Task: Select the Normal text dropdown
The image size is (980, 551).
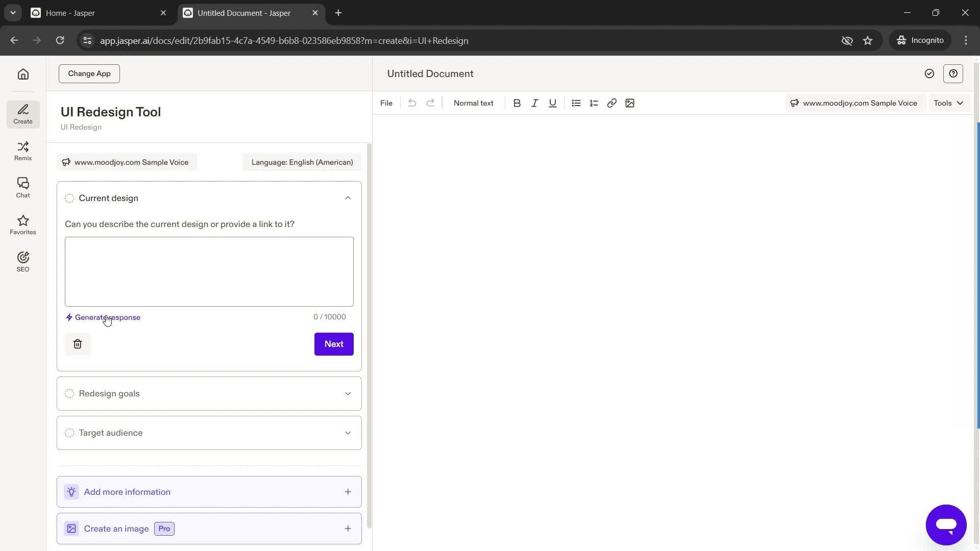Action: 473,103
